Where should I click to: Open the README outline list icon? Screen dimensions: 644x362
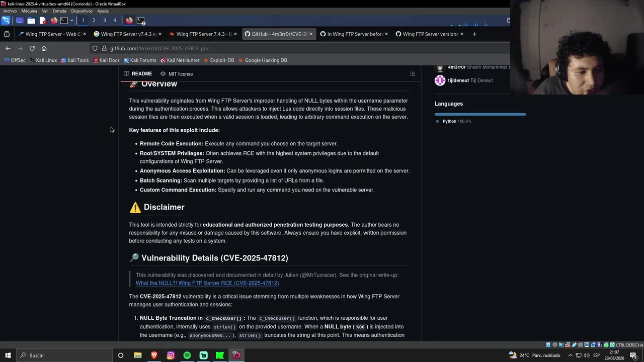(413, 74)
